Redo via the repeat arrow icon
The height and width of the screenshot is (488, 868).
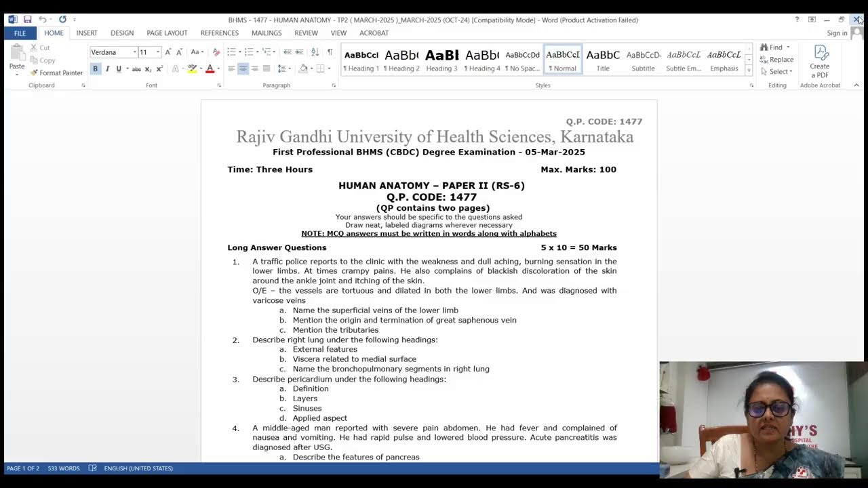click(x=62, y=20)
